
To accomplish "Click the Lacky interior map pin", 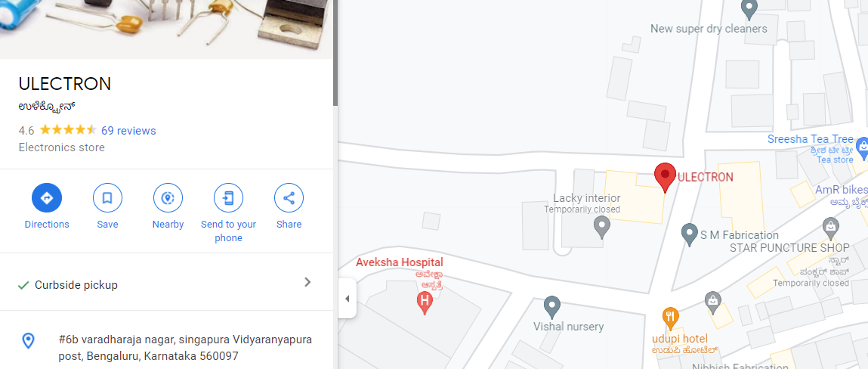I will point(602,228).
